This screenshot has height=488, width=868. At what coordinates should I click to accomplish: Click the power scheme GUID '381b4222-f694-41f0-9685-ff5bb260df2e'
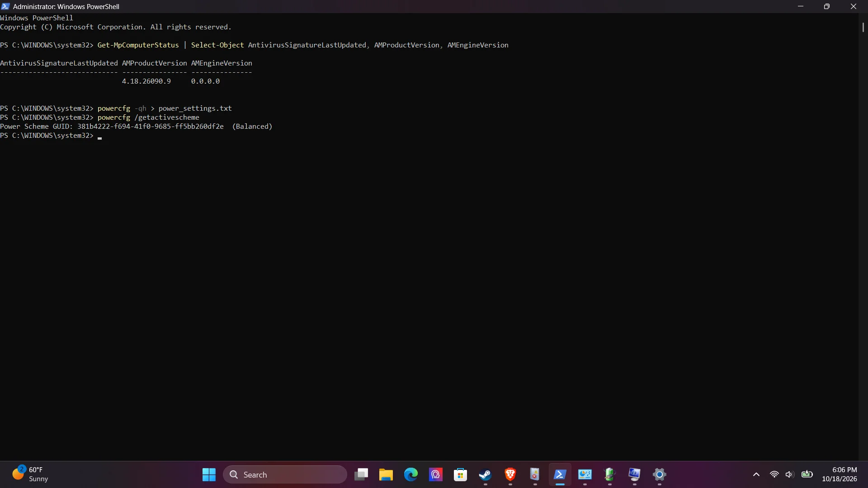(151, 127)
